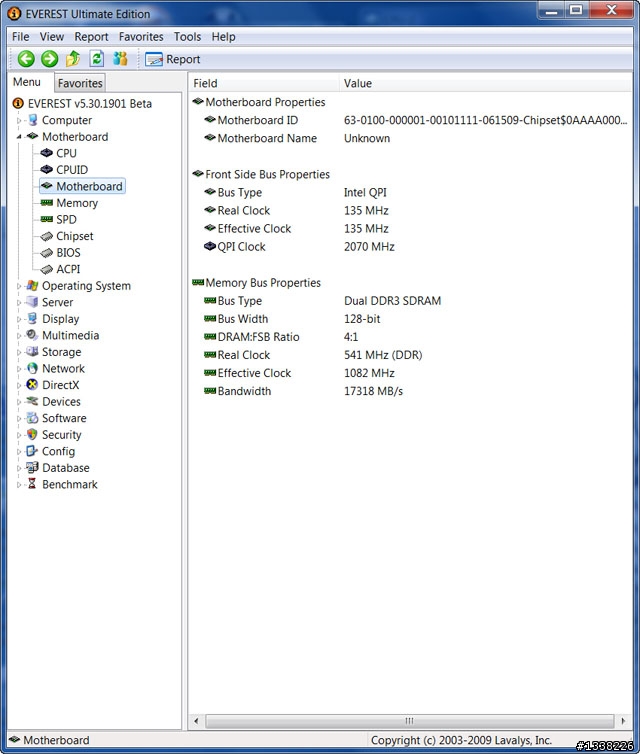Click the Dual DDR3 SDRAM value
Image resolution: width=640 pixels, height=754 pixels.
392,301
